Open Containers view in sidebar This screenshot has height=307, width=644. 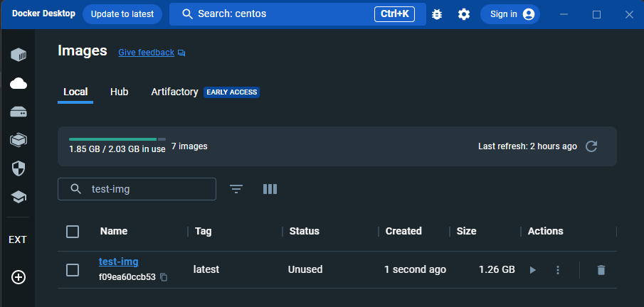pos(18,54)
